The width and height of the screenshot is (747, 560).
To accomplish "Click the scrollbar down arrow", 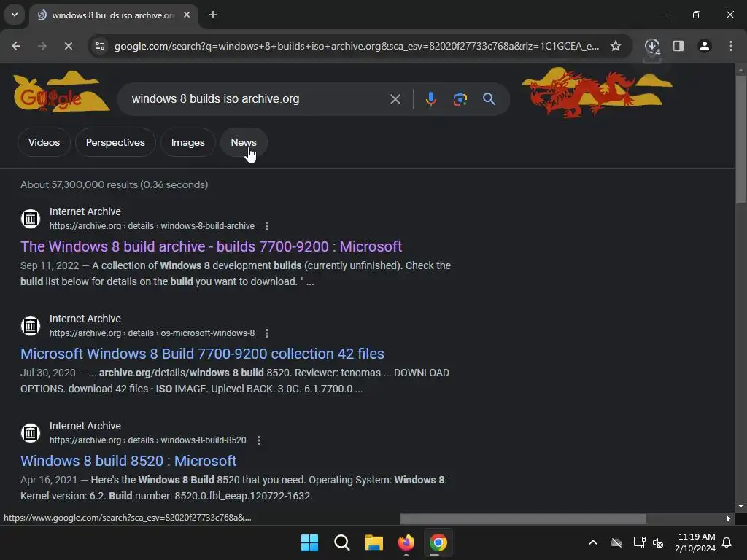I will 740,506.
